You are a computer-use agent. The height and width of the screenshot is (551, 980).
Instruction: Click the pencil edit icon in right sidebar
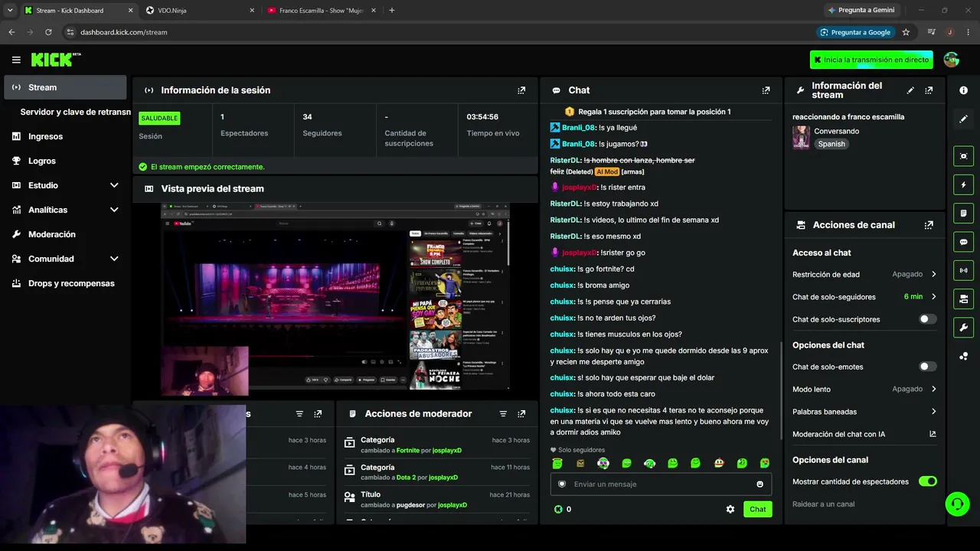click(x=963, y=119)
